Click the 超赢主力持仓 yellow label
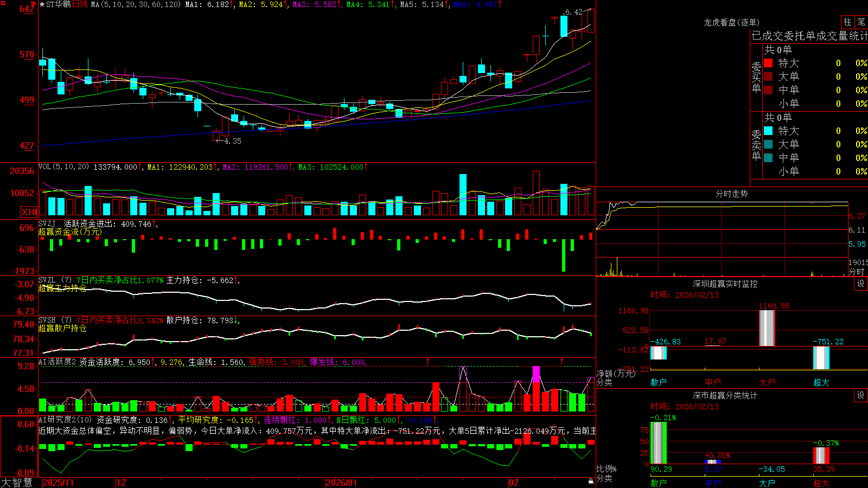 coord(62,288)
